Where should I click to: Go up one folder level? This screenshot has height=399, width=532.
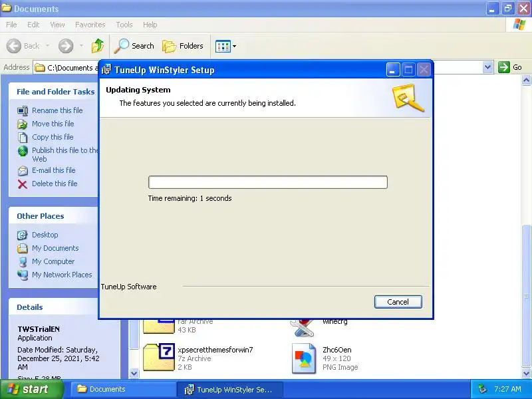[x=98, y=46]
